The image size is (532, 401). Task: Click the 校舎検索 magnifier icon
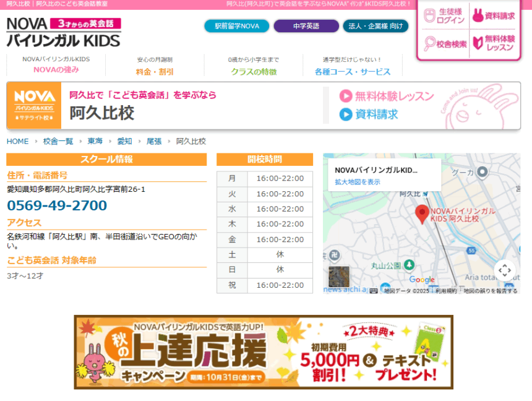429,43
